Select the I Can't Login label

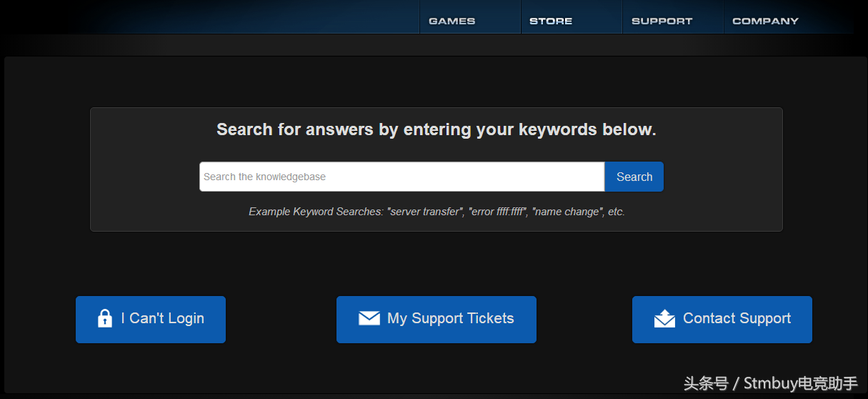[x=163, y=319]
